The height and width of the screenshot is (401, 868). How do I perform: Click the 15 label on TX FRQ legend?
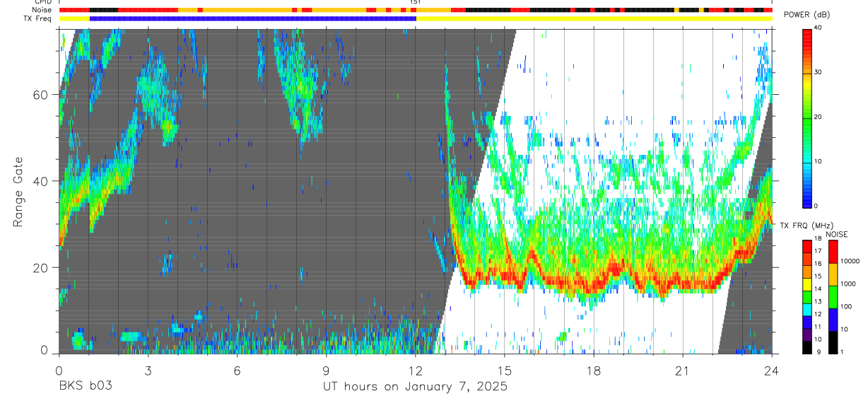click(x=818, y=277)
